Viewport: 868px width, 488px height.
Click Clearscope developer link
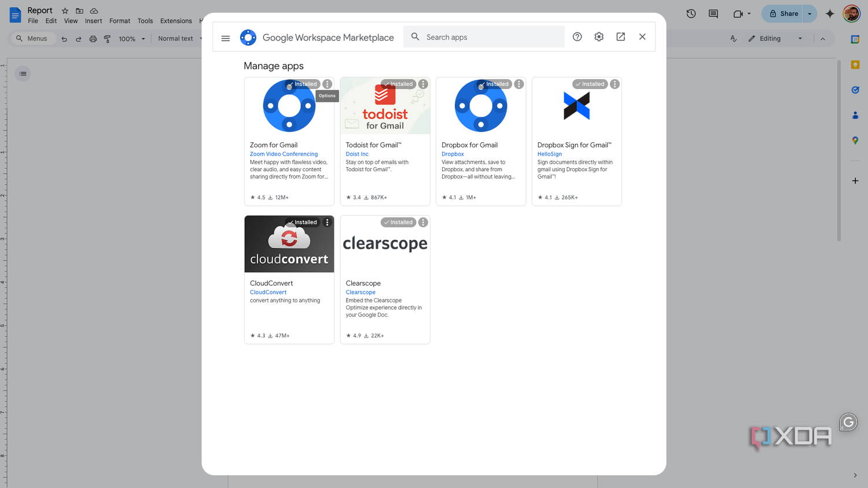coord(361,293)
